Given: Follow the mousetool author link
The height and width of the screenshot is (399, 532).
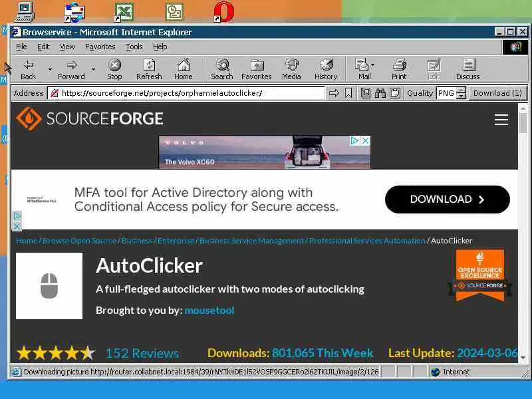Looking at the screenshot, I should coord(209,310).
